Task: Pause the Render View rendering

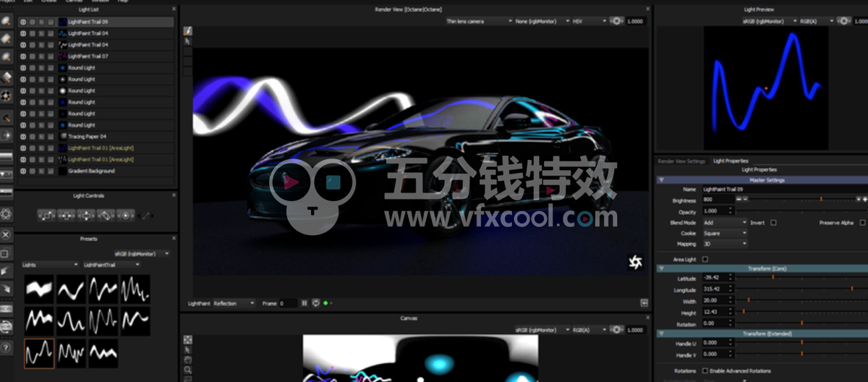Action: coord(305,303)
